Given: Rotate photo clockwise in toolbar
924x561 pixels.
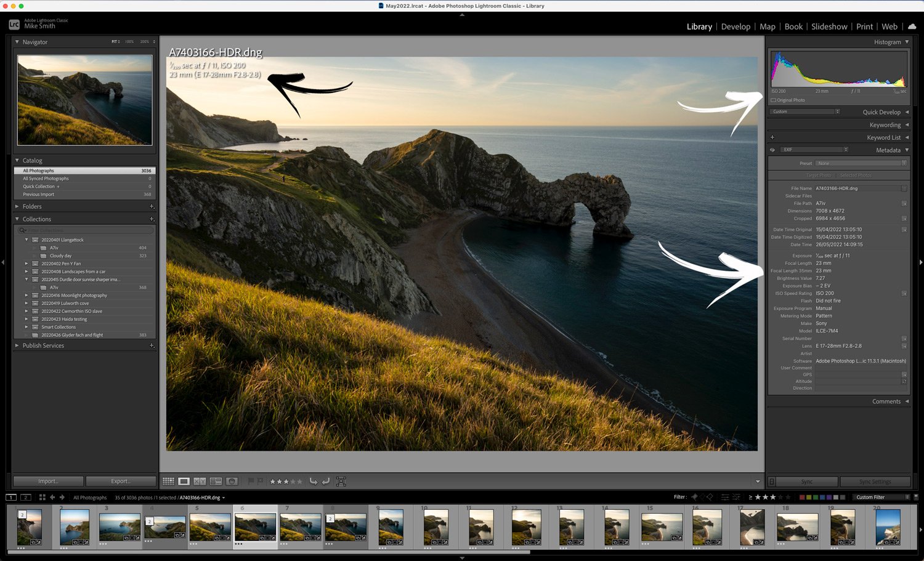Looking at the screenshot, I should 326,482.
